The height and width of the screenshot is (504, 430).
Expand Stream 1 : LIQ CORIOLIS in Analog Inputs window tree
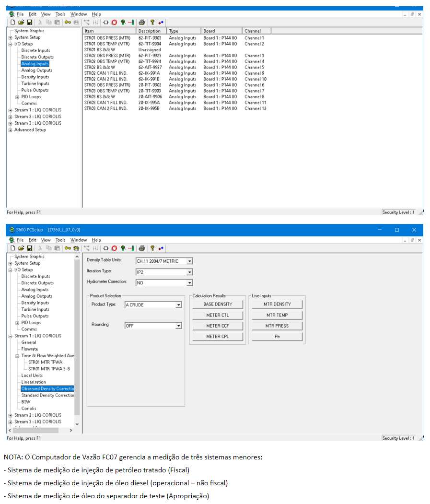pyautogui.click(x=10, y=110)
